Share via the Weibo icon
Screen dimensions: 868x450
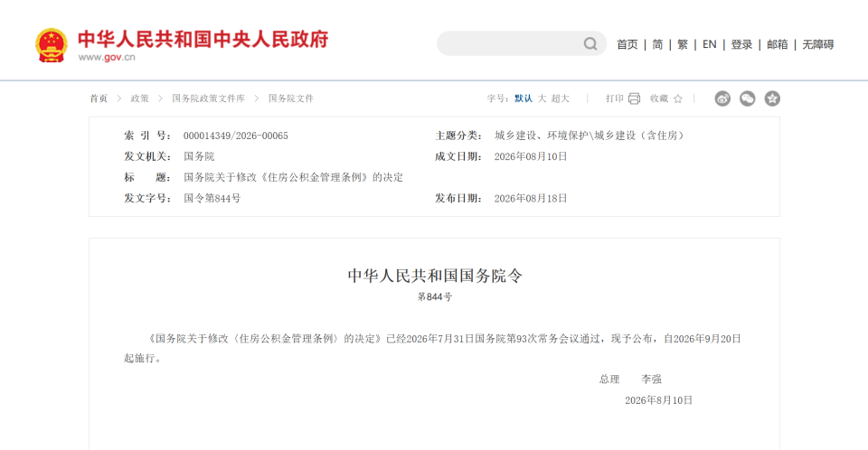(x=722, y=98)
